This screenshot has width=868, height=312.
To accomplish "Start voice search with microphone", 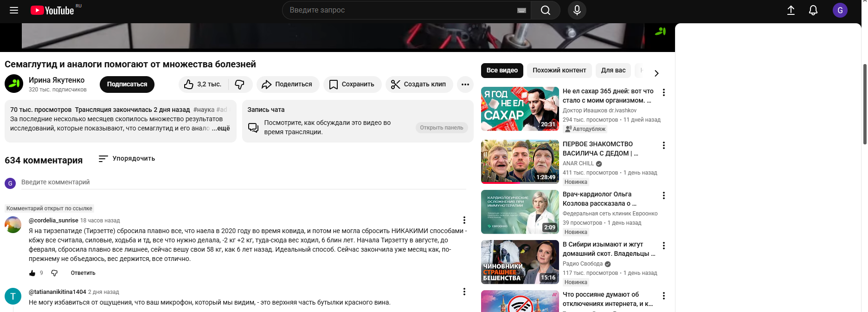I will tap(577, 10).
